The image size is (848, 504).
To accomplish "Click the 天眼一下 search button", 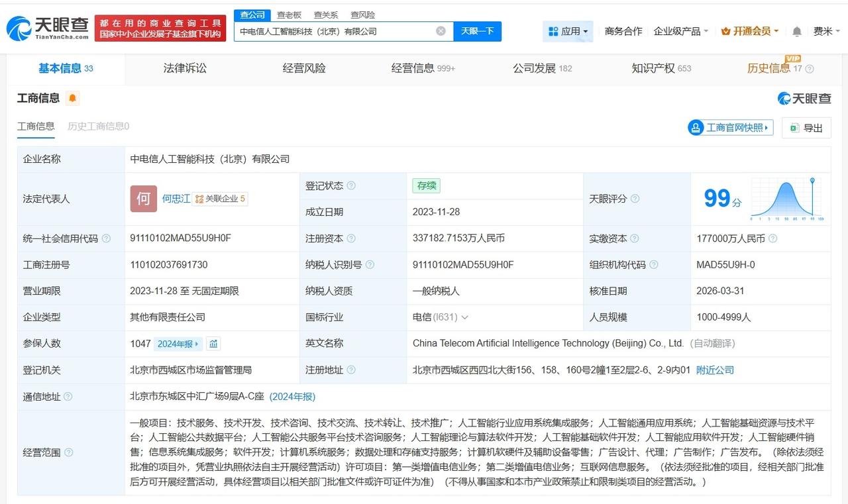I will (477, 31).
